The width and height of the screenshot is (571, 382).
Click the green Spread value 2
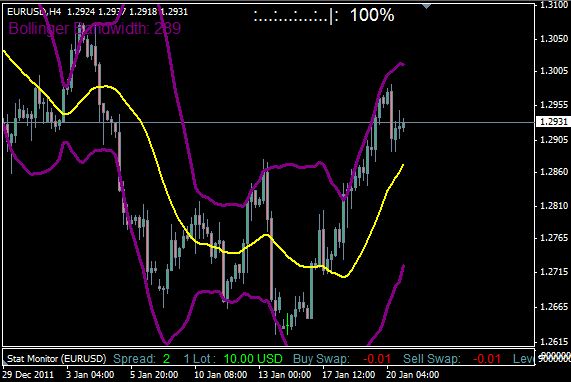click(x=166, y=359)
